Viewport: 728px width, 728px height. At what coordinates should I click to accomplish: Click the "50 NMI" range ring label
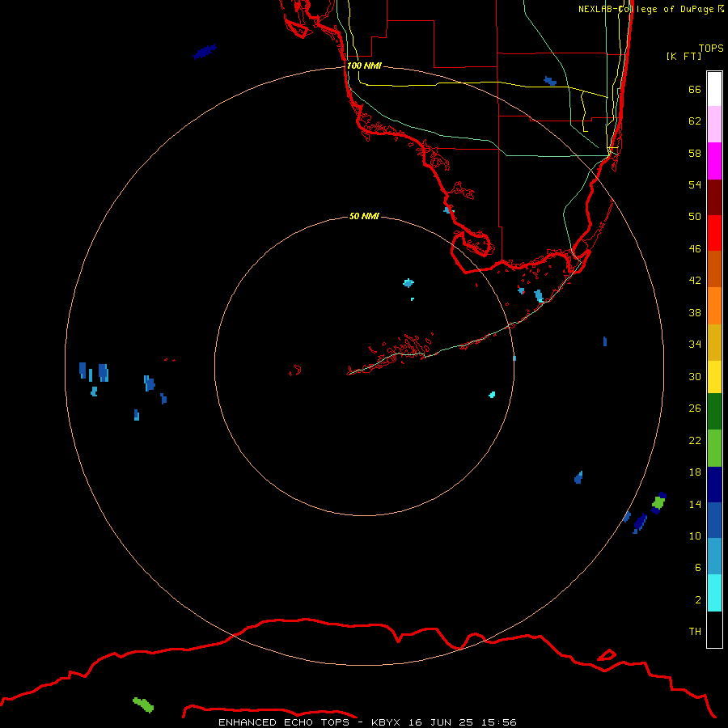(364, 216)
